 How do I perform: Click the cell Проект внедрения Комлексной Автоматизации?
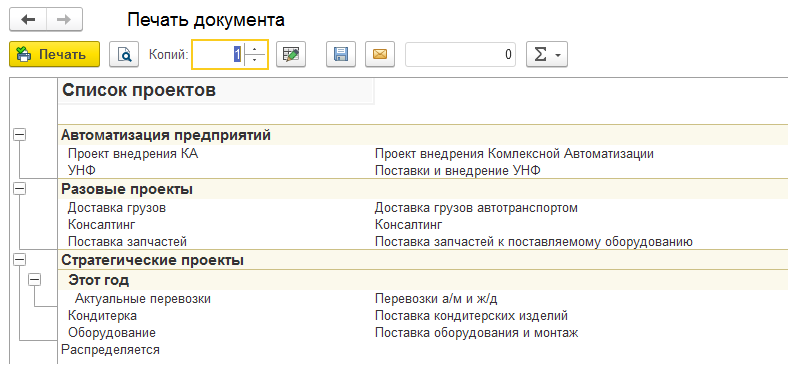pyautogui.click(x=515, y=154)
